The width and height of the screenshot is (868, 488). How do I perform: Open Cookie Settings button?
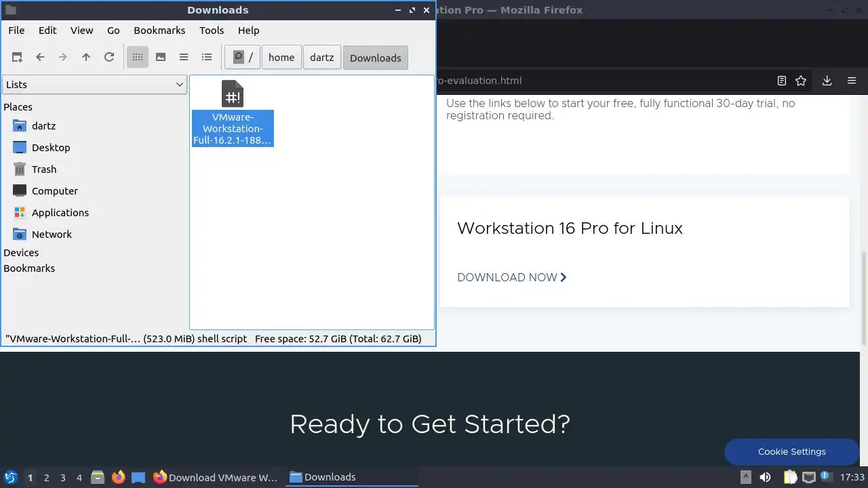[x=792, y=451]
